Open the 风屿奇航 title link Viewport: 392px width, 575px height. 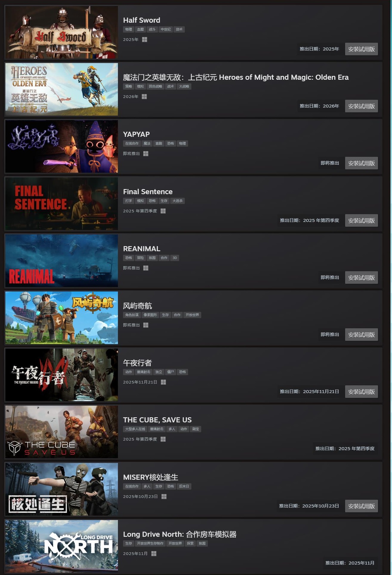point(137,306)
